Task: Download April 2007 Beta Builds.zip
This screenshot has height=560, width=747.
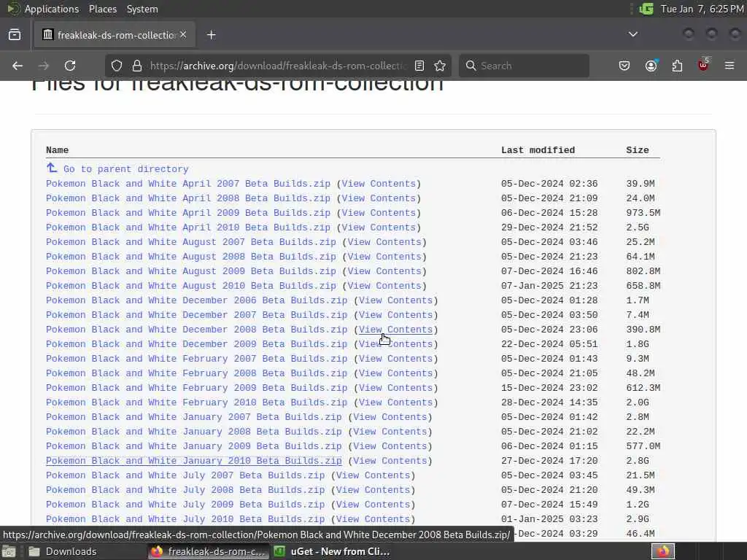Action: pos(188,184)
